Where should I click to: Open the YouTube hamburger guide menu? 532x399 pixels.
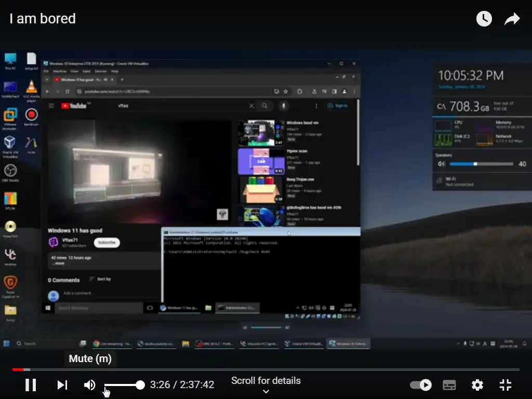pyautogui.click(x=51, y=106)
